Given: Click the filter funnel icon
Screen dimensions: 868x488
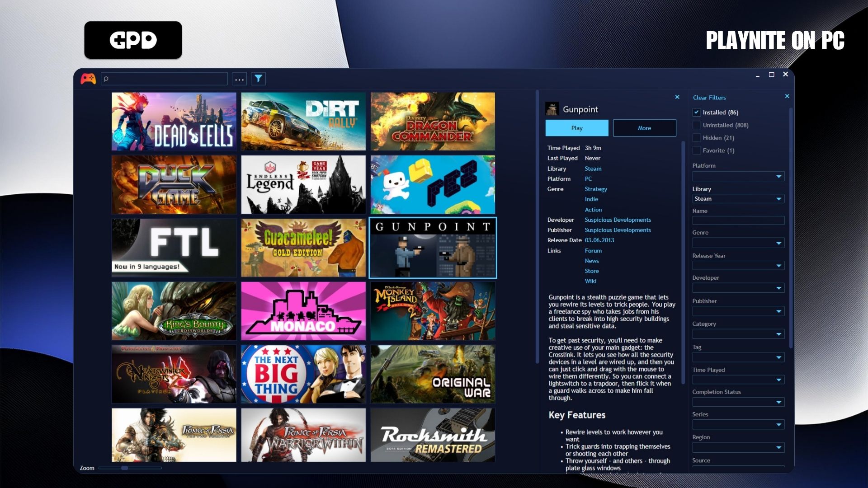Looking at the screenshot, I should [x=258, y=79].
